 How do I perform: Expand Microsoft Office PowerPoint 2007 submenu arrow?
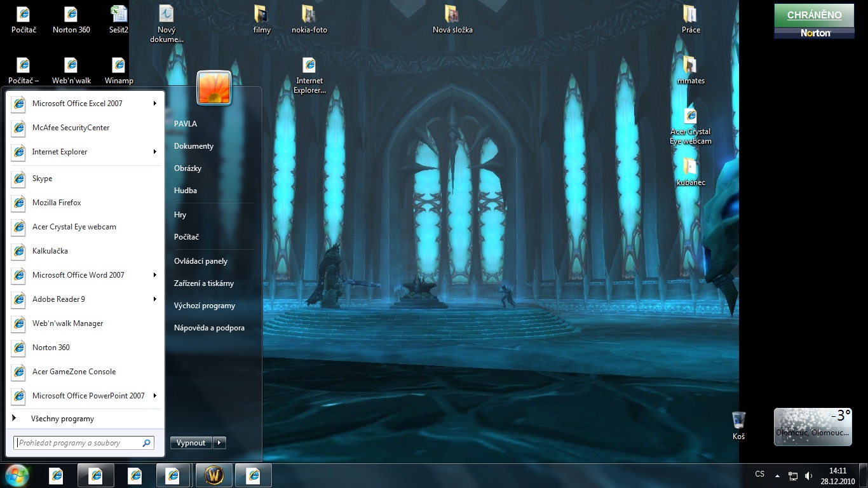point(155,395)
